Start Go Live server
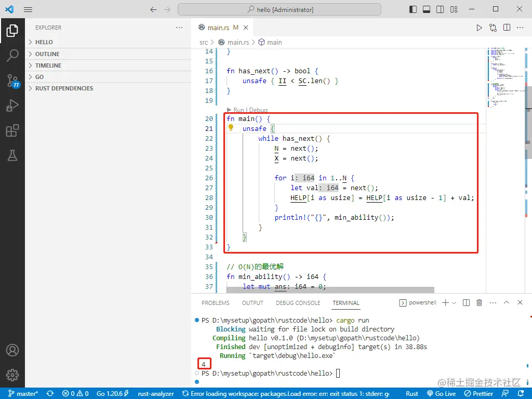The image size is (532, 399). 442,394
